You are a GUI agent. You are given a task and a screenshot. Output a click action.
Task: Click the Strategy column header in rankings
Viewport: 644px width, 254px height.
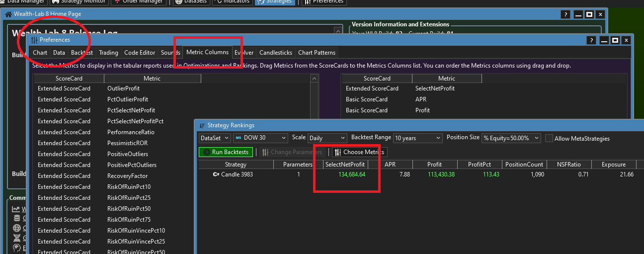click(x=236, y=165)
